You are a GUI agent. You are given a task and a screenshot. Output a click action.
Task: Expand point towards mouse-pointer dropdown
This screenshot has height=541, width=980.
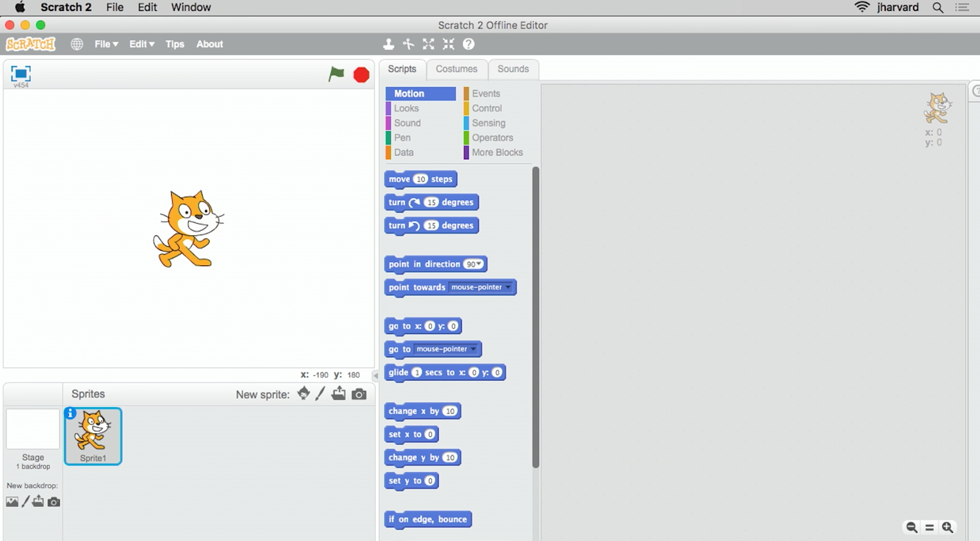508,287
